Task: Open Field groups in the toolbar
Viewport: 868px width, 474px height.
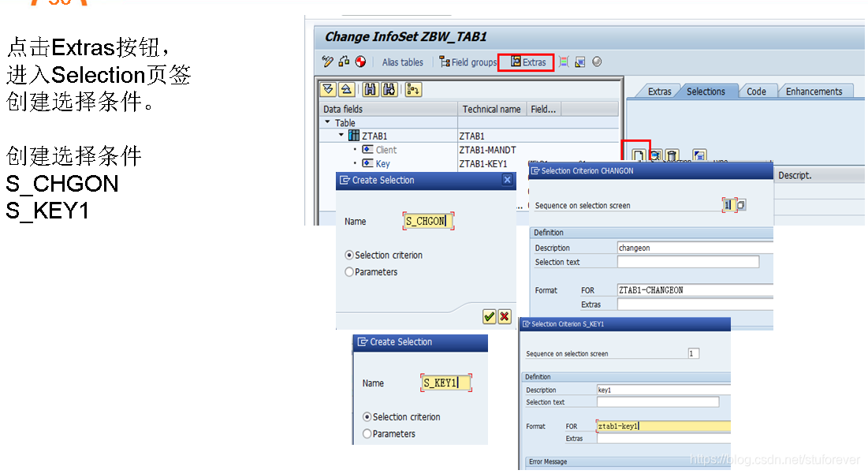Action: click(x=468, y=62)
